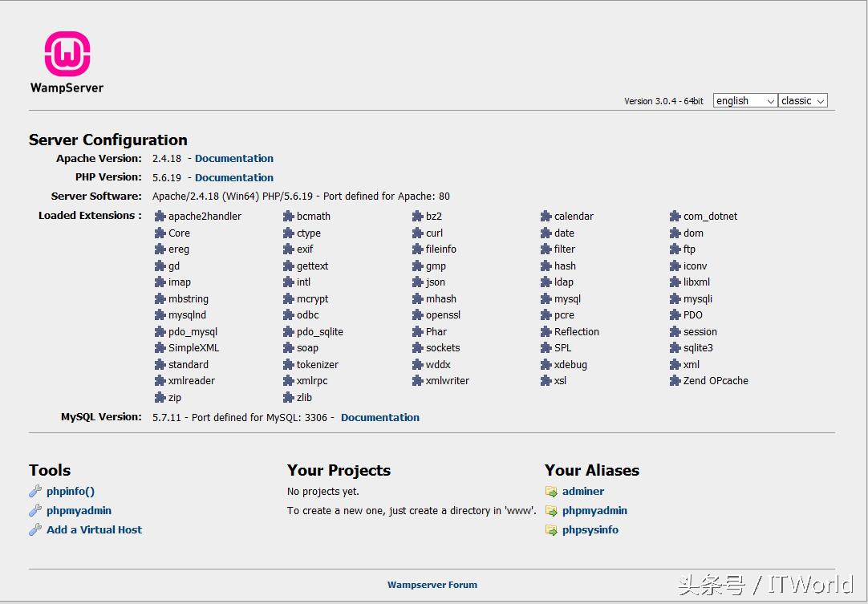Select Add a Virtual Host link
868x604 pixels.
point(95,530)
